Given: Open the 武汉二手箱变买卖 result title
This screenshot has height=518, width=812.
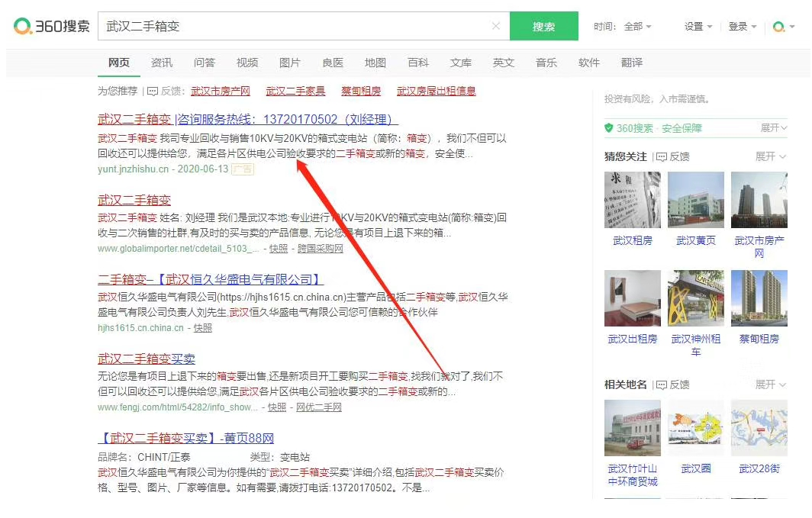Looking at the screenshot, I should (x=147, y=359).
